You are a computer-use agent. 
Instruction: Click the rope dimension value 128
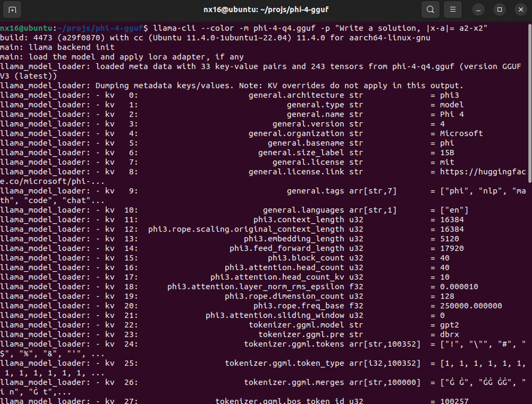pyautogui.click(x=447, y=296)
